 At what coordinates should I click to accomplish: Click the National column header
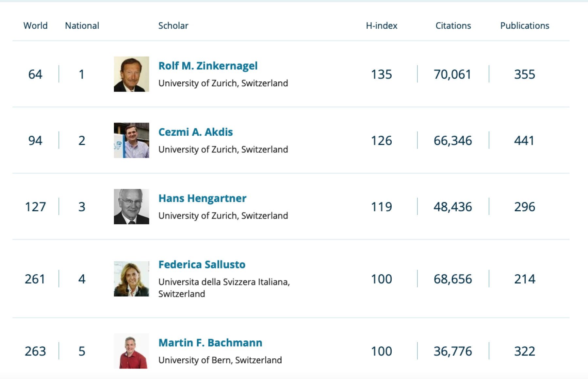82,26
